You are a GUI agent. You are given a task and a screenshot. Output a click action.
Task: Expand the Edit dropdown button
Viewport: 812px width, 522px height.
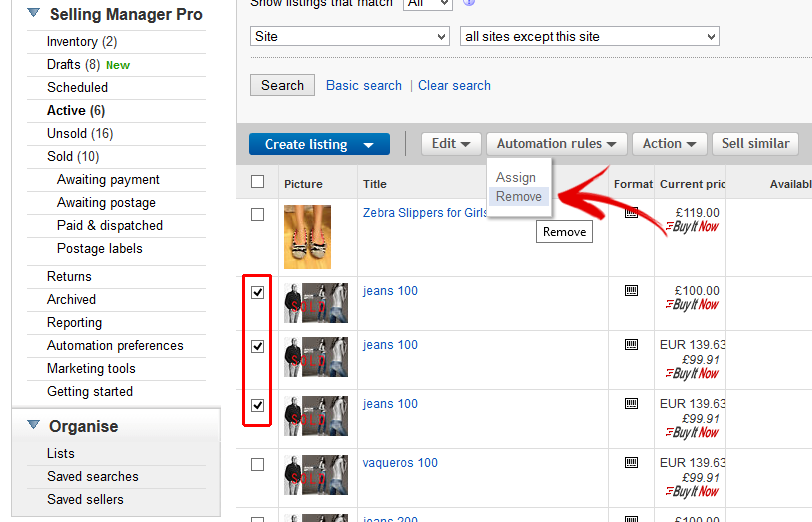pos(451,144)
